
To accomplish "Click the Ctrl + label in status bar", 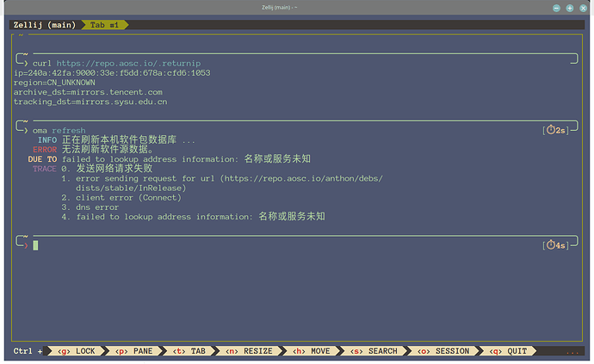I will coord(28,351).
